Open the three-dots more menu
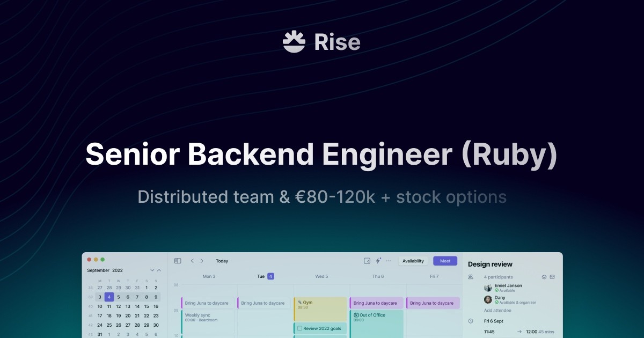Image resolution: width=644 pixels, height=338 pixels. pos(389,261)
